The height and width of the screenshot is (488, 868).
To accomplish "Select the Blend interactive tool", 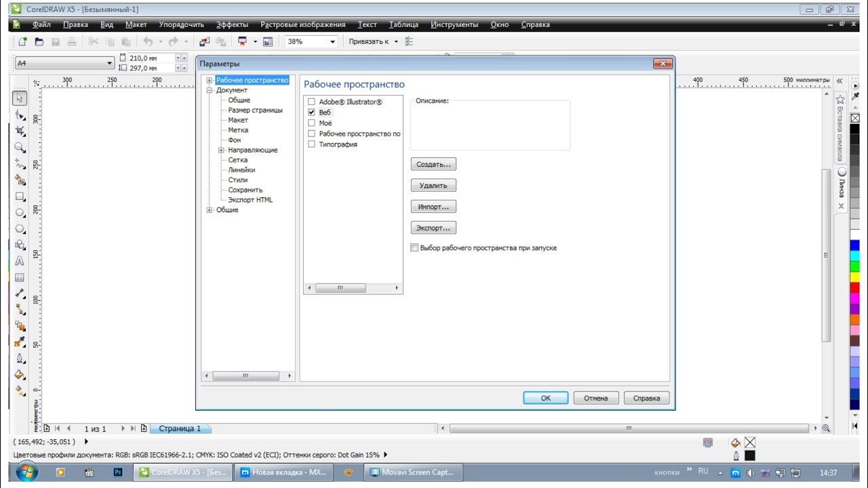I will [x=20, y=326].
